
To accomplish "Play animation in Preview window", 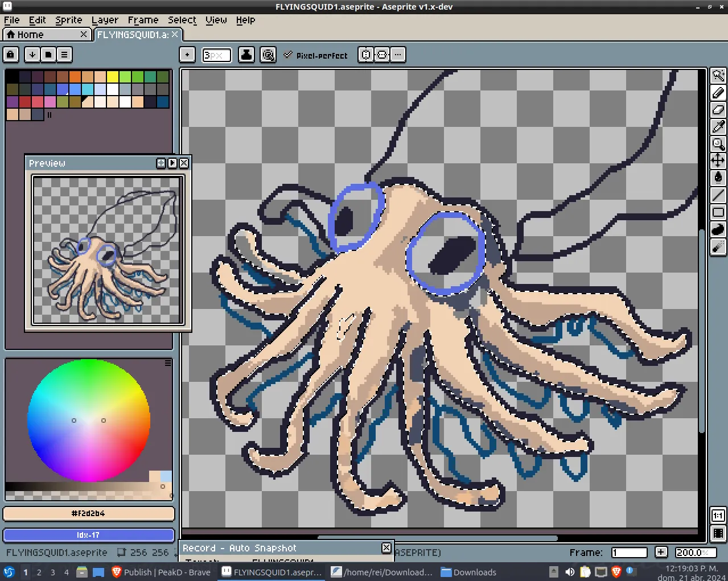I will pos(172,163).
